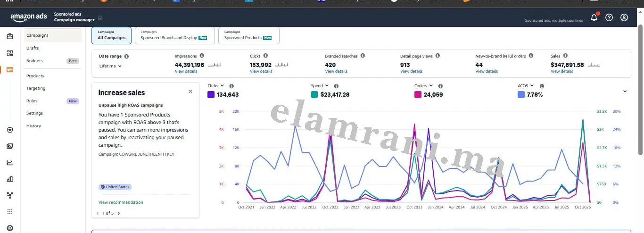This screenshot has height=233, width=644.
Task: Click the pink Orders color swatch
Action: click(418, 94)
